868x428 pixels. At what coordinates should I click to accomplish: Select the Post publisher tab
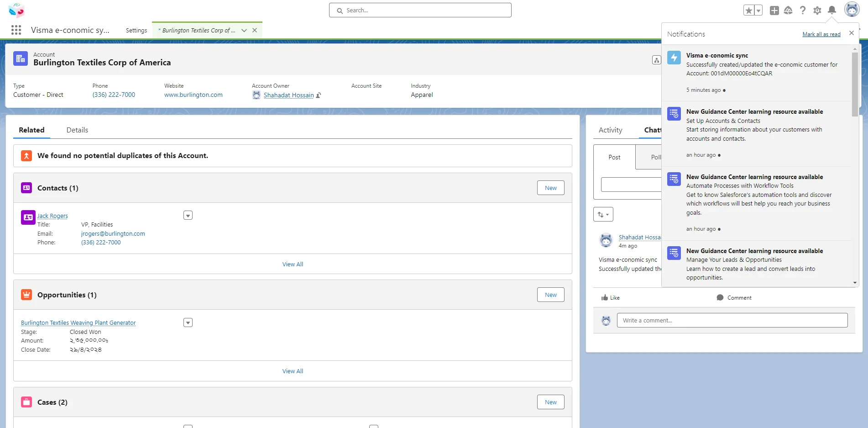[614, 157]
